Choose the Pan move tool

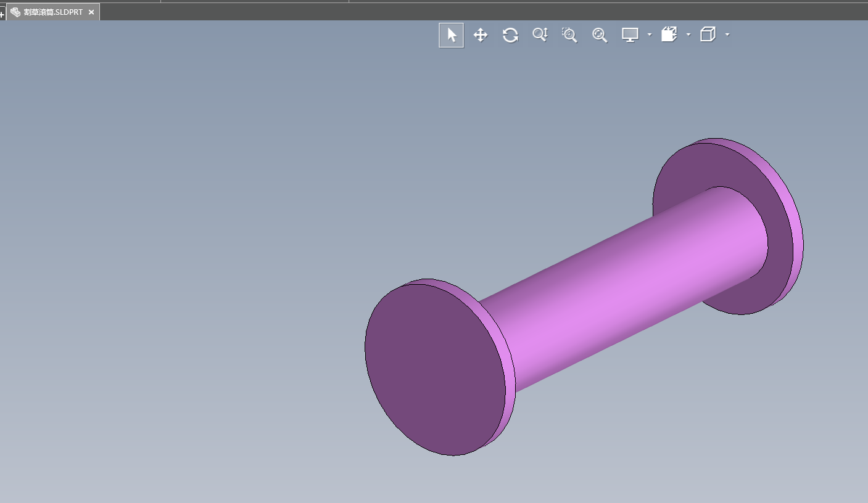coord(481,35)
